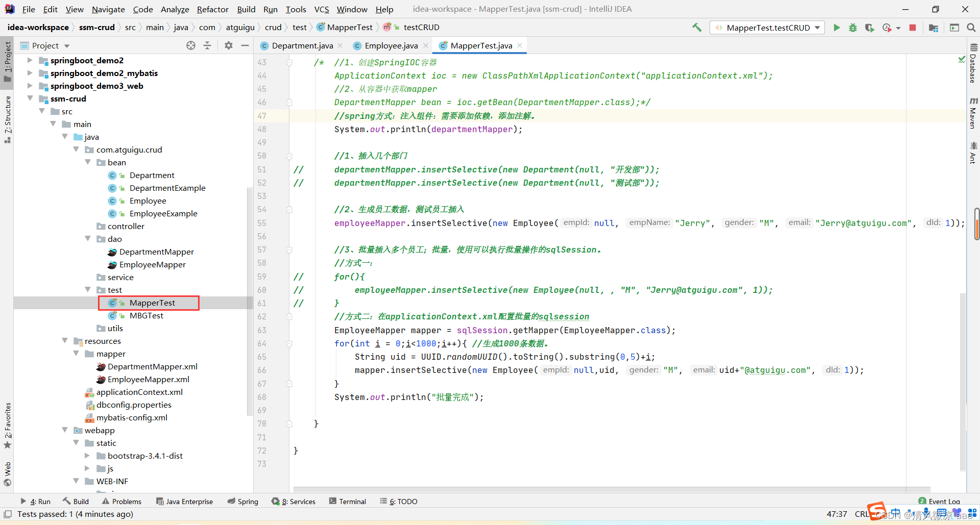Open the Event Log
980x525 pixels.
coord(939,502)
